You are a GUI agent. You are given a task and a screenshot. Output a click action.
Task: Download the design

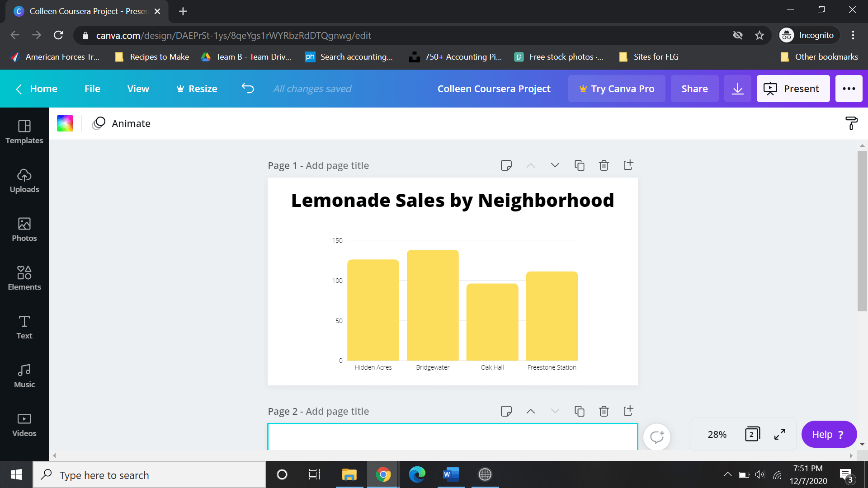[738, 89]
